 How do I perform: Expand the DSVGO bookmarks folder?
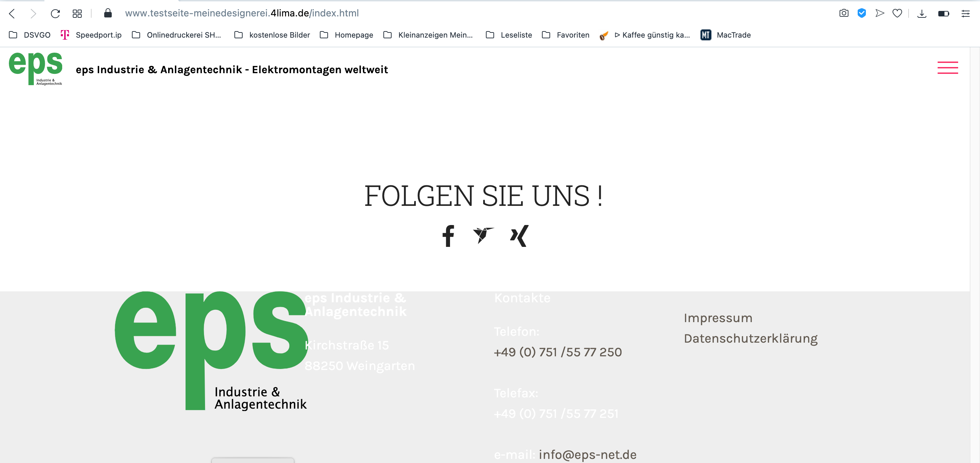[30, 35]
